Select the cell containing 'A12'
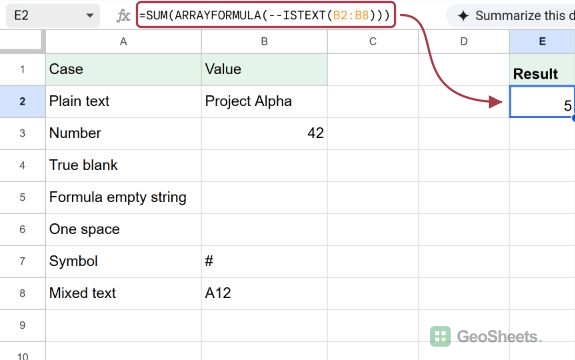The width and height of the screenshot is (575, 360). coord(264,293)
